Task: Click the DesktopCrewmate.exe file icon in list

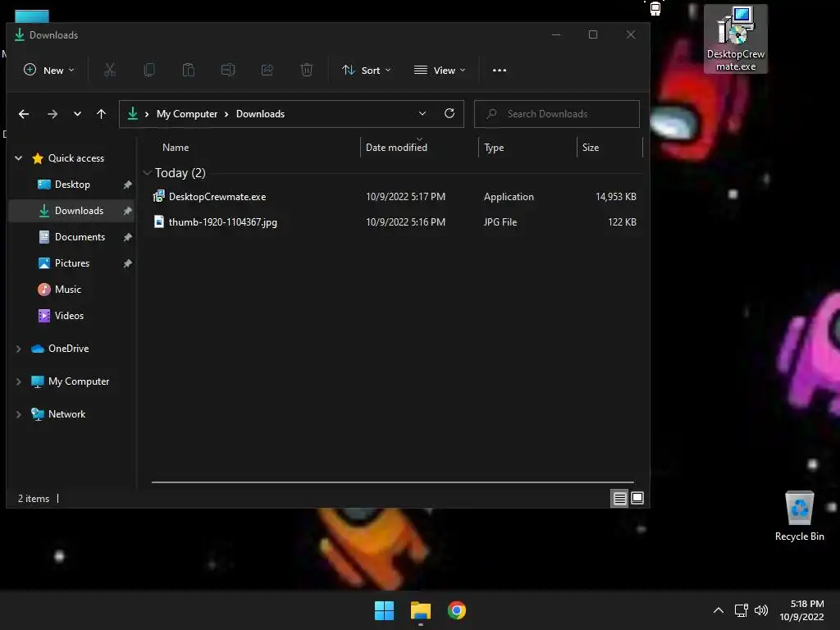Action: 159,196
